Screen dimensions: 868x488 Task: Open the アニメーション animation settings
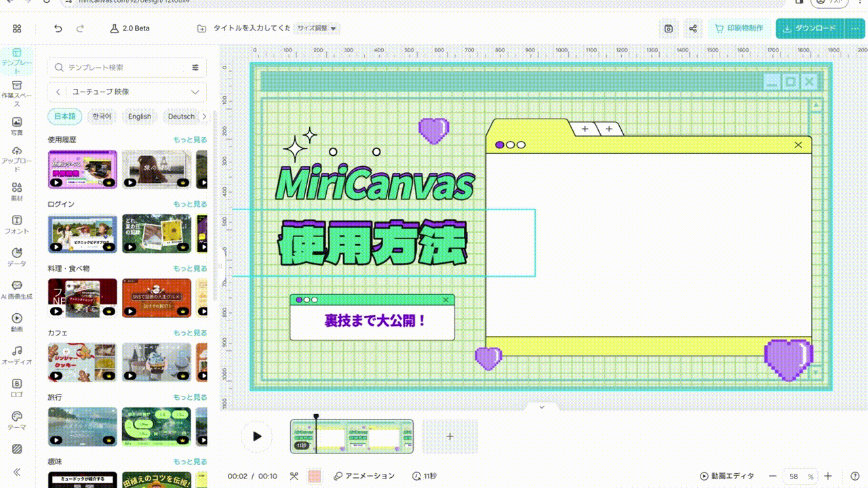pos(364,476)
